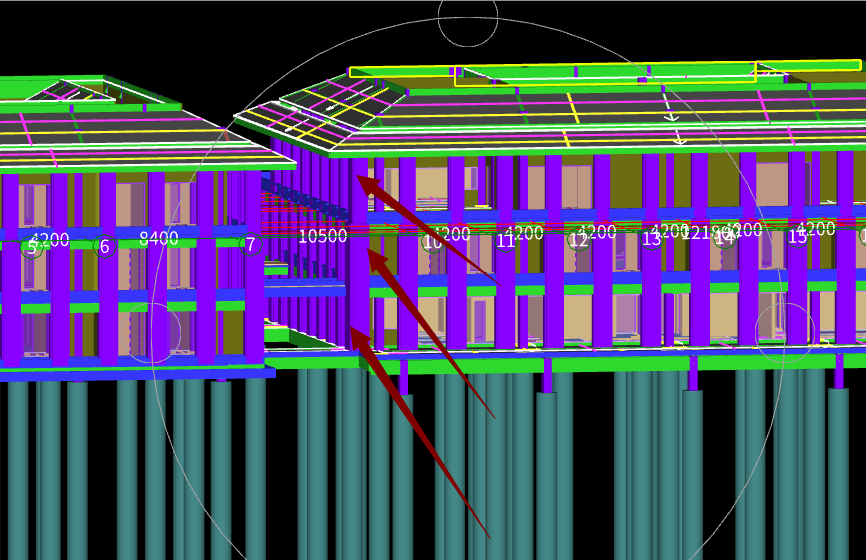Image resolution: width=866 pixels, height=560 pixels.
Task: Click the right orbit ring handle circle
Action: pos(785,333)
